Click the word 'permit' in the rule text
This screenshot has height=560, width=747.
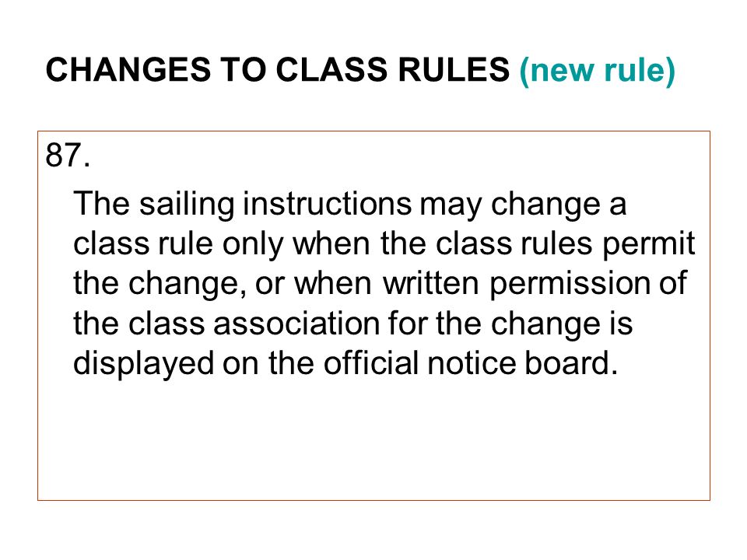[649, 245]
